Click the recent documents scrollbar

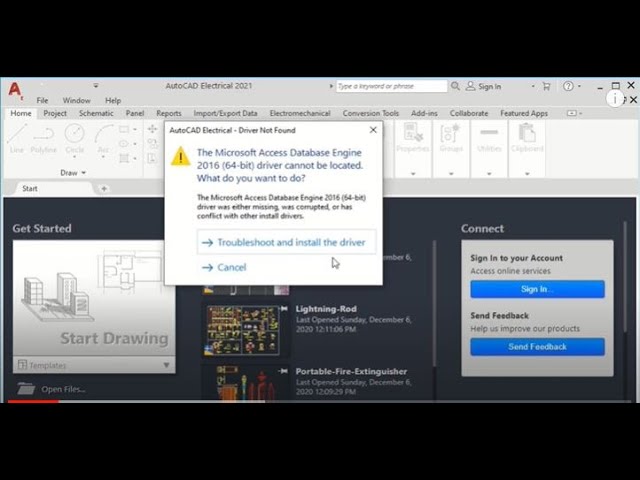(x=434, y=304)
